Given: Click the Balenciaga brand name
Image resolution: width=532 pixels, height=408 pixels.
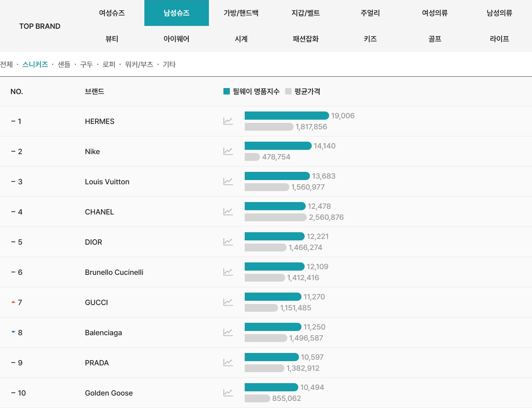Looking at the screenshot, I should 104,333.
